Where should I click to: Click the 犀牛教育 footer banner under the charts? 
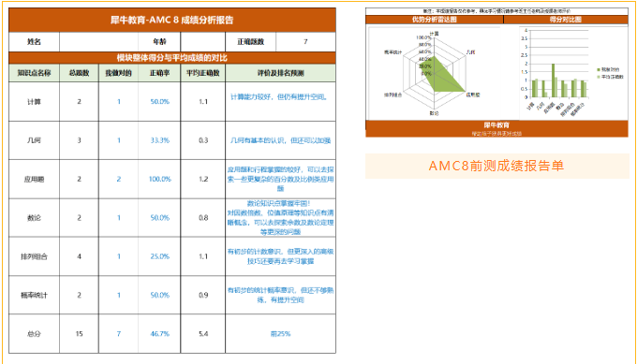(496, 128)
